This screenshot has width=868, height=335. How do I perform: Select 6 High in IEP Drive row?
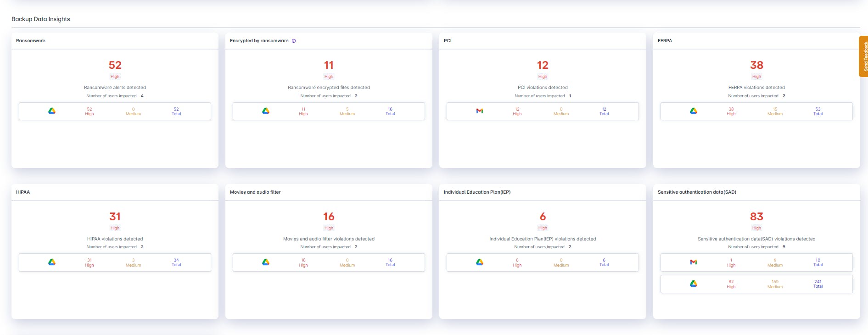[517, 262]
